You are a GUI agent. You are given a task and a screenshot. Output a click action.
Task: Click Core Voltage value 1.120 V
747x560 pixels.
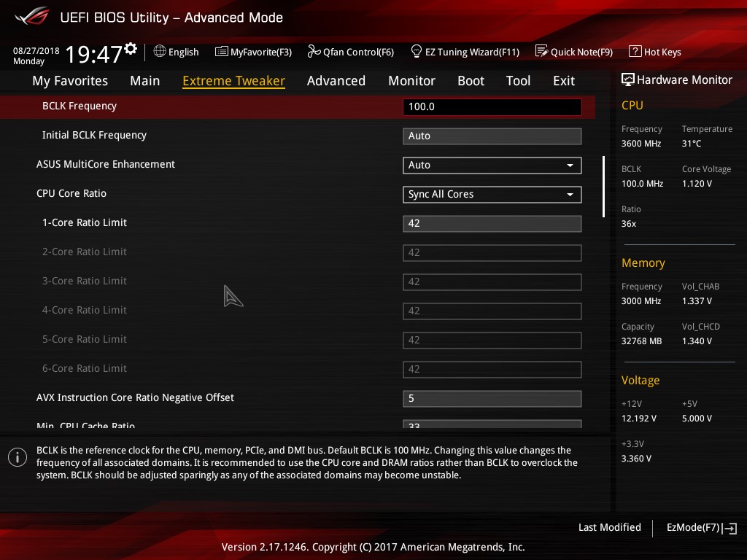click(697, 183)
